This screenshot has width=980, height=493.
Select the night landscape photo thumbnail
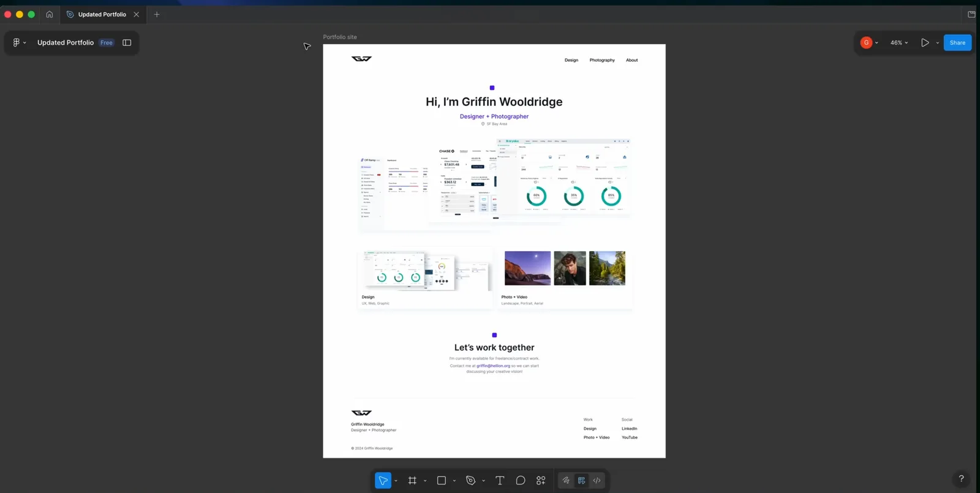527,268
